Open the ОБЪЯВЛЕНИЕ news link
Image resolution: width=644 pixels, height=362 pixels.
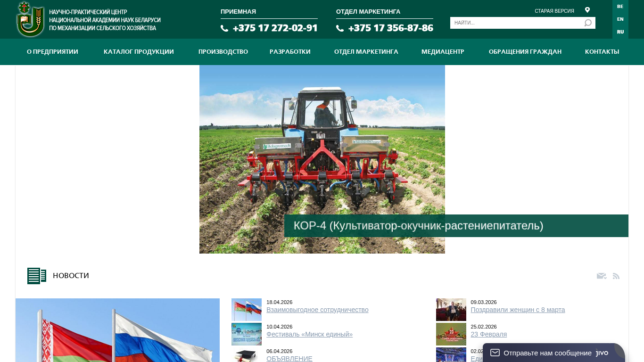pyautogui.click(x=289, y=359)
